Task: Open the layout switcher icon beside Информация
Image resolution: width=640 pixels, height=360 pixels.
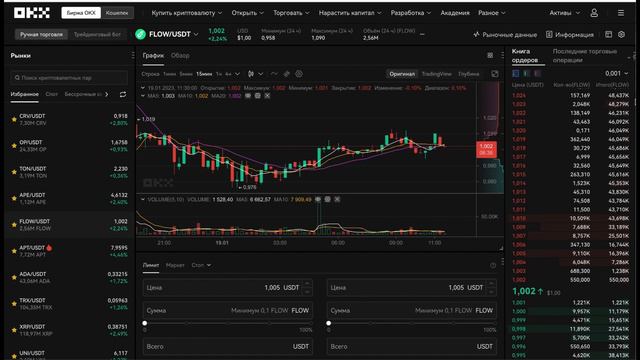Action: 609,35
